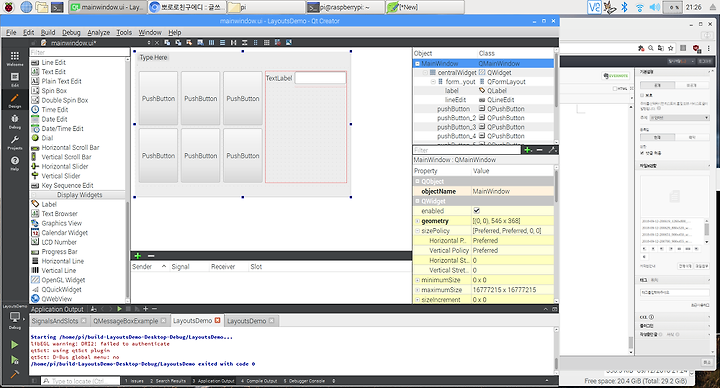This screenshot has width=720, height=388.
Task: Click Display Widgets category header
Action: [x=79, y=195]
